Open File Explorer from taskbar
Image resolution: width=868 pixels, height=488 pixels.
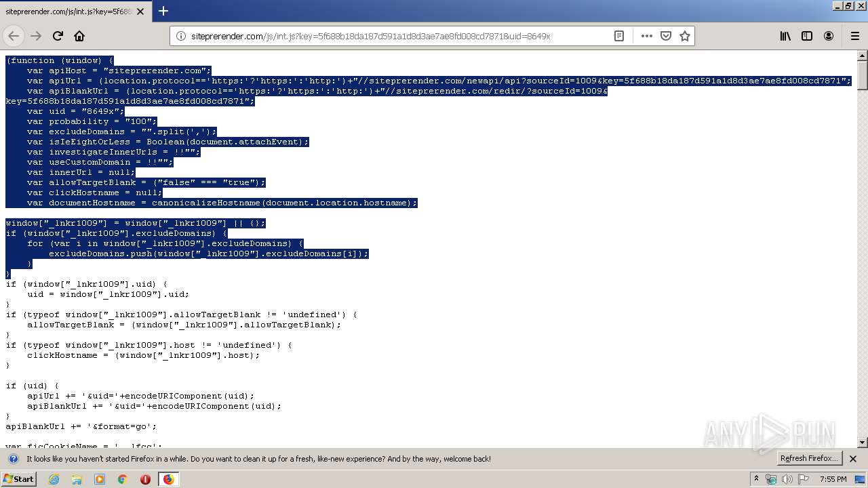click(x=77, y=479)
